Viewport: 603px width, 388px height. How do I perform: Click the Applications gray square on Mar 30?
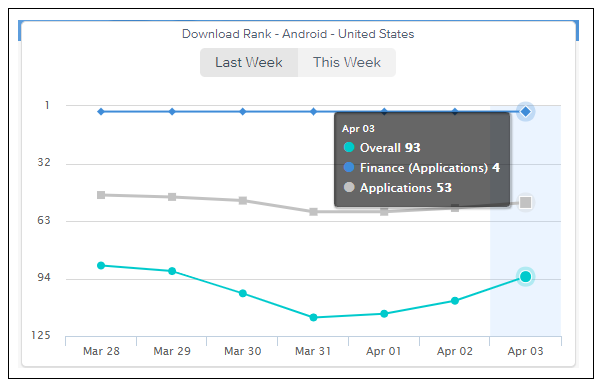(243, 200)
